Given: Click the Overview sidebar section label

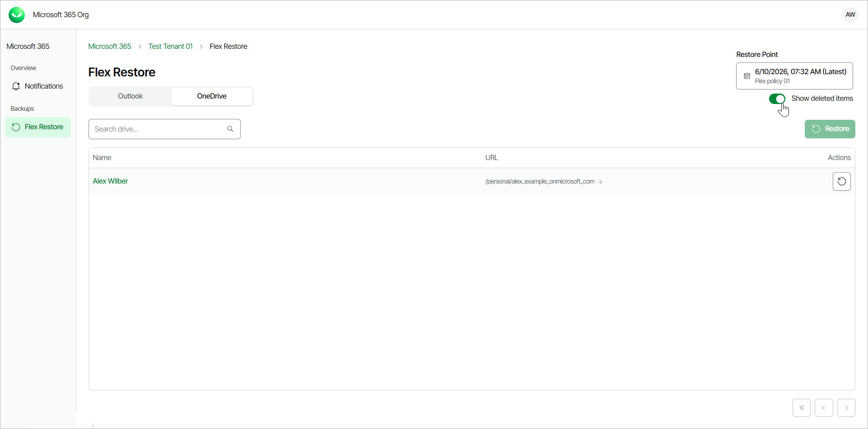Looking at the screenshot, I should [23, 68].
